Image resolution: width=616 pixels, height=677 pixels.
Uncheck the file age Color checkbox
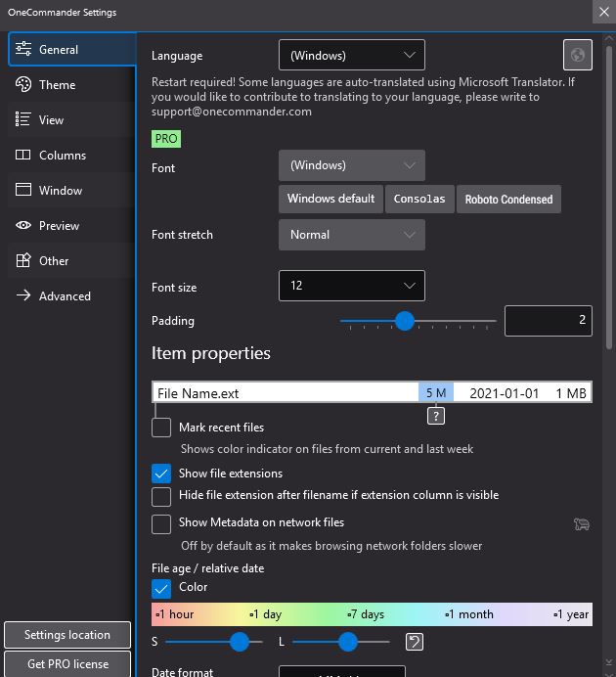point(161,589)
